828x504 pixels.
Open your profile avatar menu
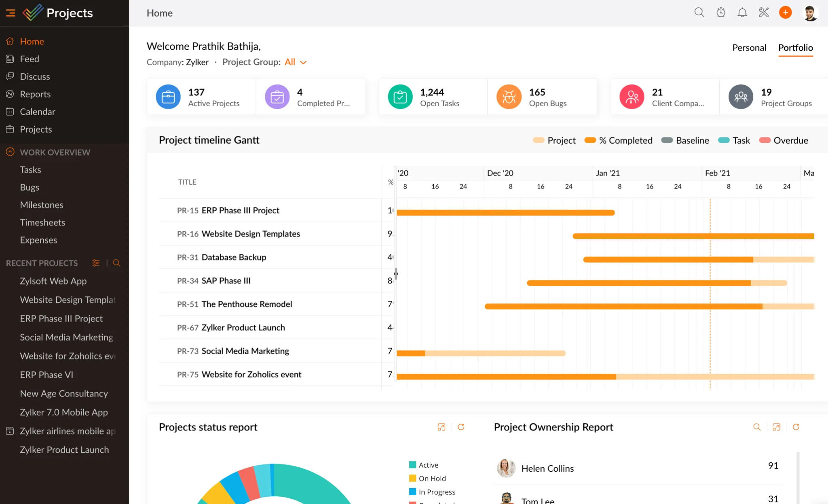[811, 13]
